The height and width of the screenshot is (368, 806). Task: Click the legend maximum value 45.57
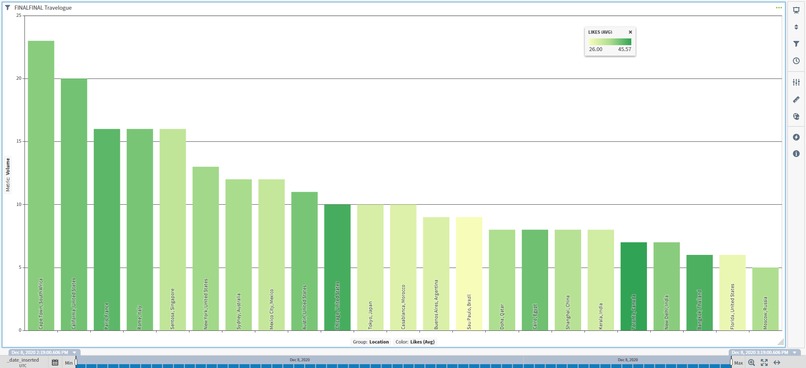point(625,49)
